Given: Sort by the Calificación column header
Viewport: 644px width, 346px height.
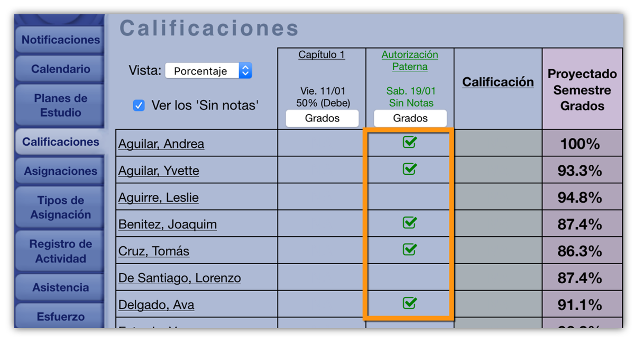Looking at the screenshot, I should click(498, 82).
